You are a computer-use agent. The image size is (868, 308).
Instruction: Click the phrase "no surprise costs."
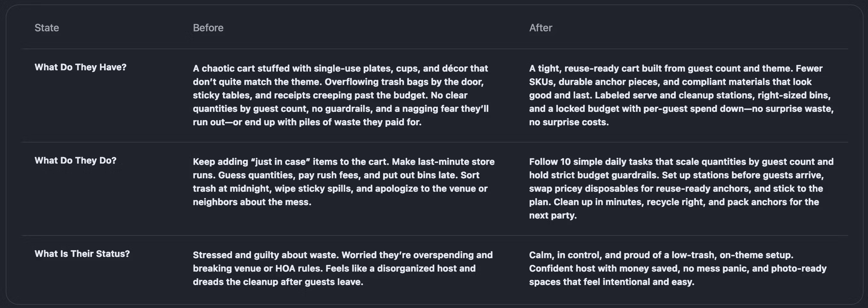click(569, 122)
